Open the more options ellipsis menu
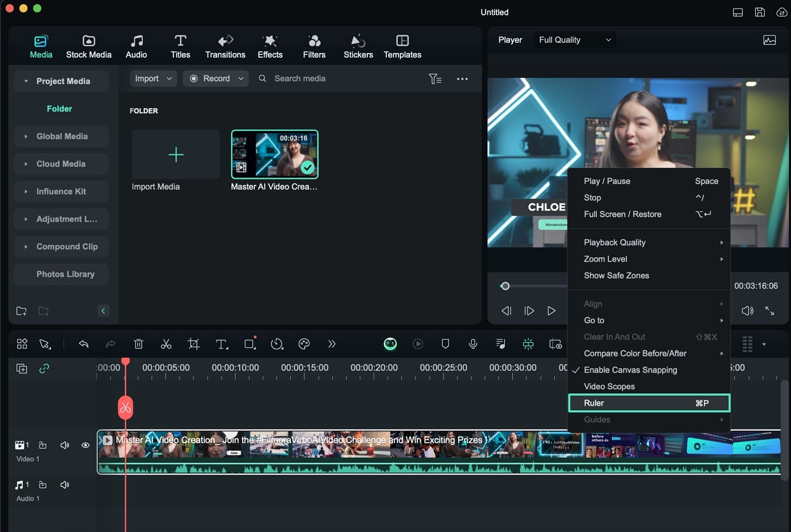The width and height of the screenshot is (791, 532). pyautogui.click(x=462, y=78)
